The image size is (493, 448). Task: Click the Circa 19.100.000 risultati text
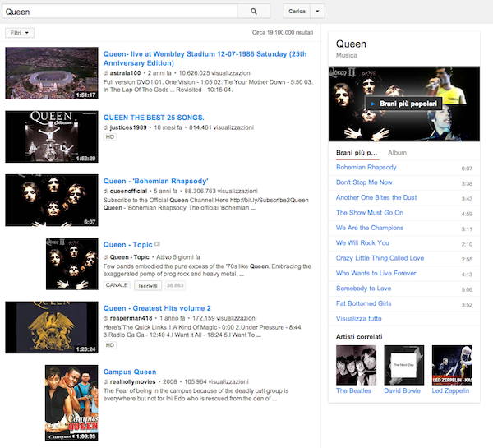tap(283, 32)
